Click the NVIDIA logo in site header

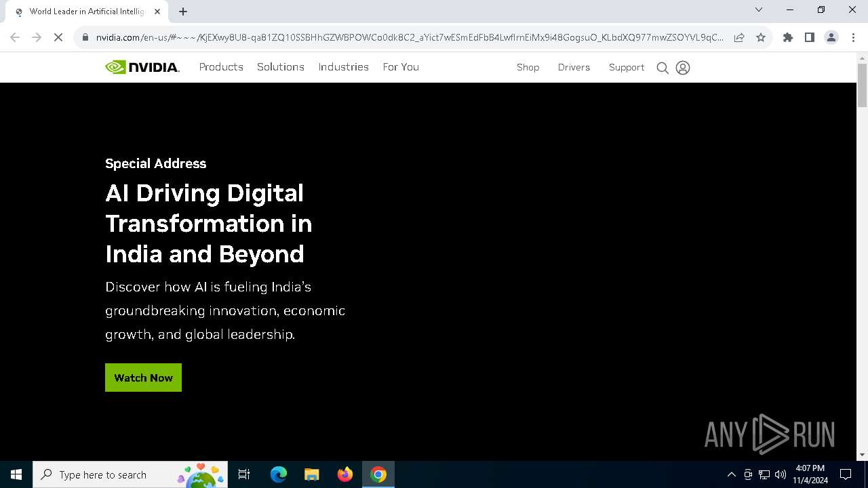point(142,67)
